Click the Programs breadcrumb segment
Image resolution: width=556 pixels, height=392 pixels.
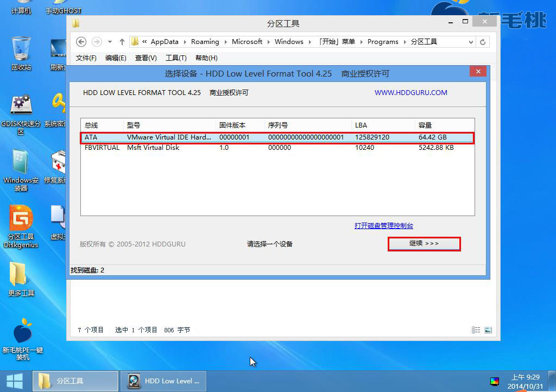[383, 42]
